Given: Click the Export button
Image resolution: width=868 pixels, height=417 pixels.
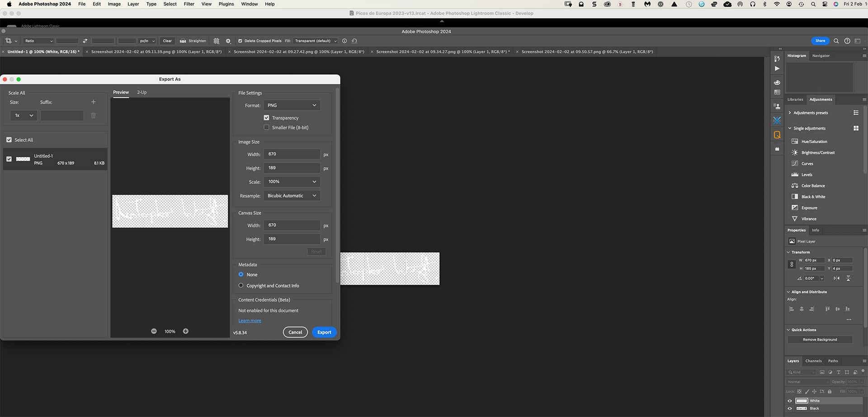Looking at the screenshot, I should point(324,332).
